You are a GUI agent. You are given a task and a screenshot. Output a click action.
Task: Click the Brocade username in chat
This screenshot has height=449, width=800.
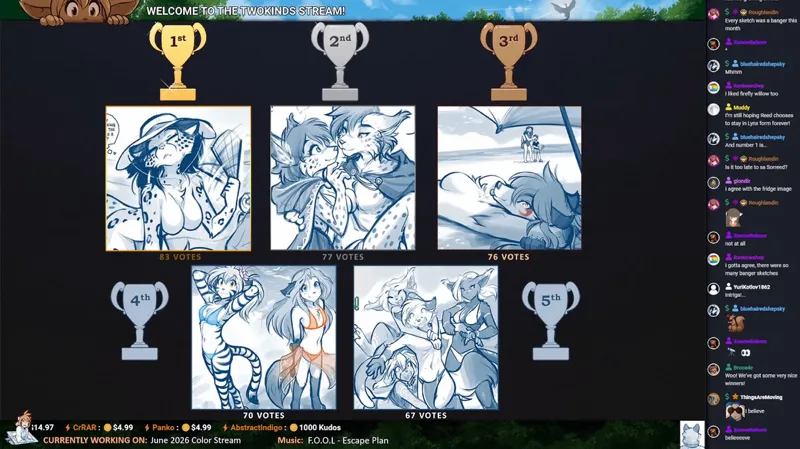click(743, 367)
